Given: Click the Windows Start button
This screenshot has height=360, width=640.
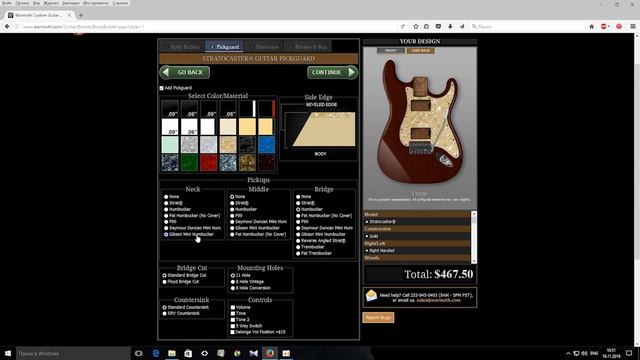Looking at the screenshot, I should pos(8,353).
